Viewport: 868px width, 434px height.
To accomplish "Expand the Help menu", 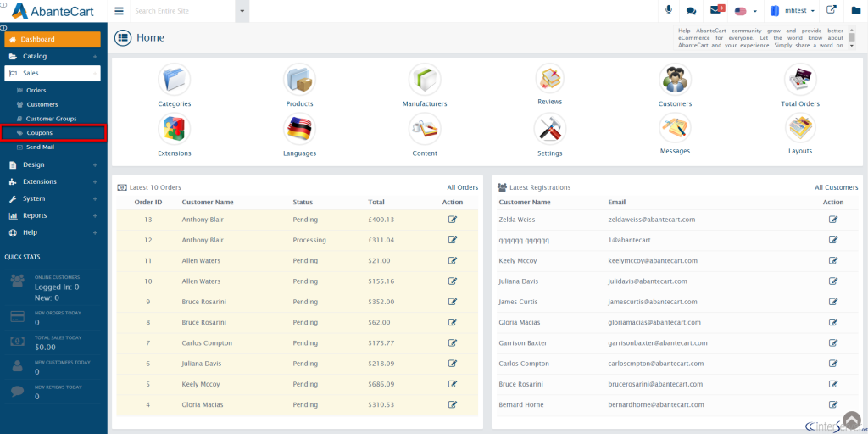I will pyautogui.click(x=53, y=232).
